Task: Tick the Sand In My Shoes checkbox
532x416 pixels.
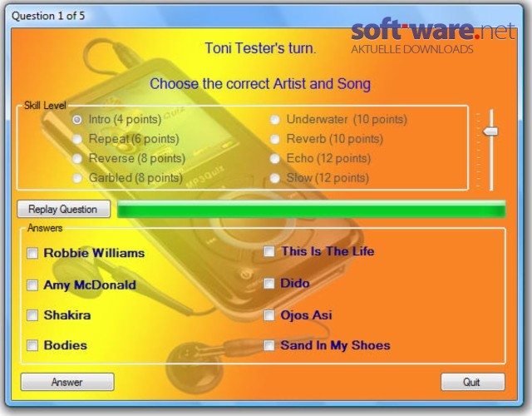Action: pos(269,345)
